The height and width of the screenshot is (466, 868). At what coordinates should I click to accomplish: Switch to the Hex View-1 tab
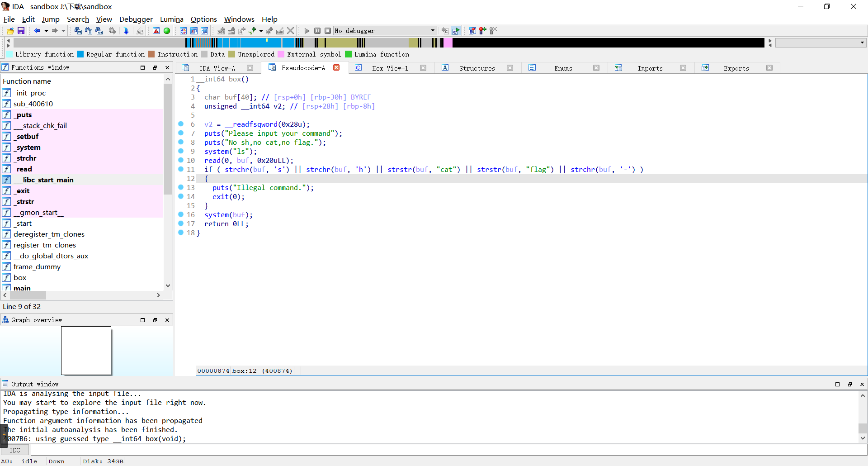tap(390, 68)
